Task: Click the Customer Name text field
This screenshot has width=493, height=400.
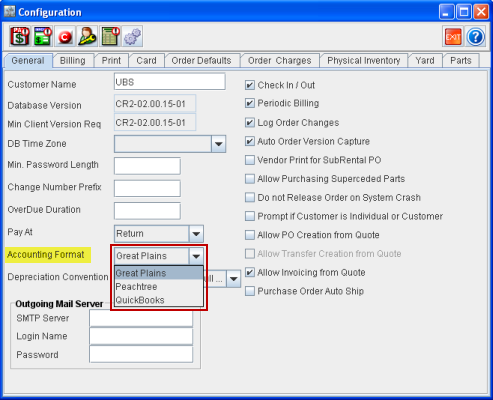Action: pos(170,82)
